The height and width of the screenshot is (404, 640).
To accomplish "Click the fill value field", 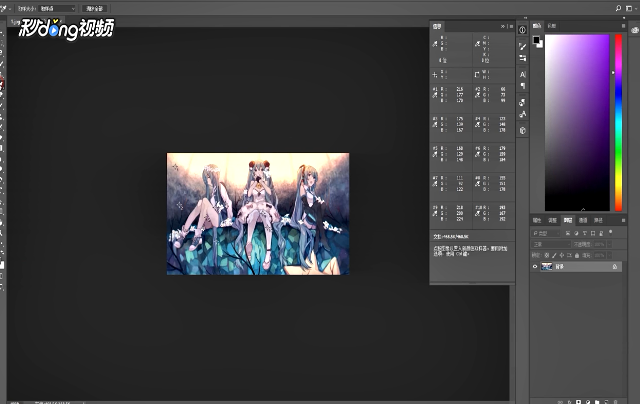I will pos(600,255).
